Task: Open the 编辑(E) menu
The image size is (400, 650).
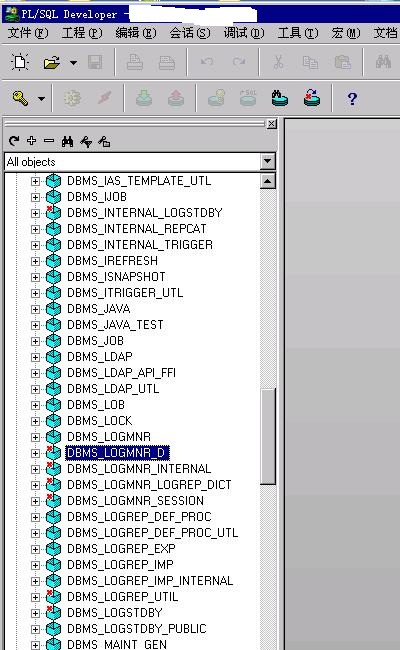Action: coord(136,33)
